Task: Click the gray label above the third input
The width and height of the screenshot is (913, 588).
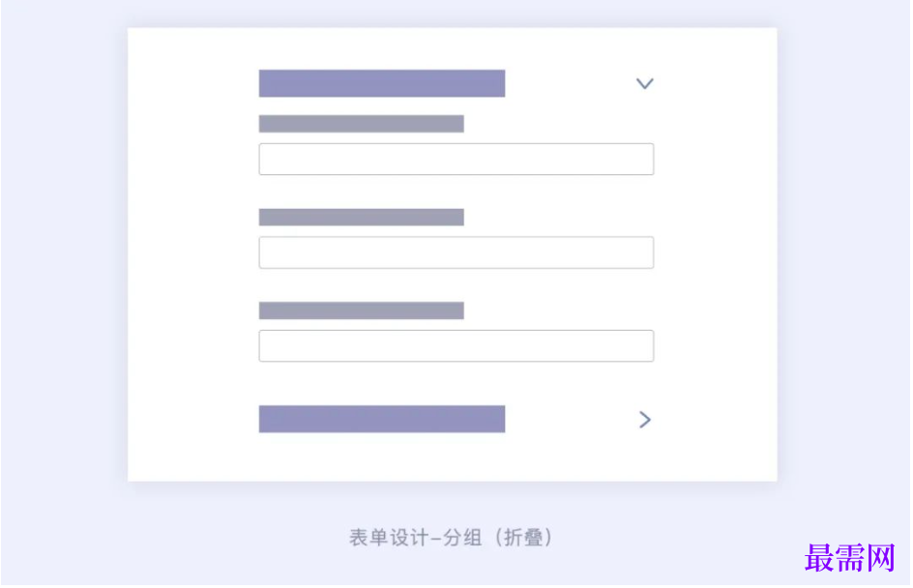Action: click(361, 310)
